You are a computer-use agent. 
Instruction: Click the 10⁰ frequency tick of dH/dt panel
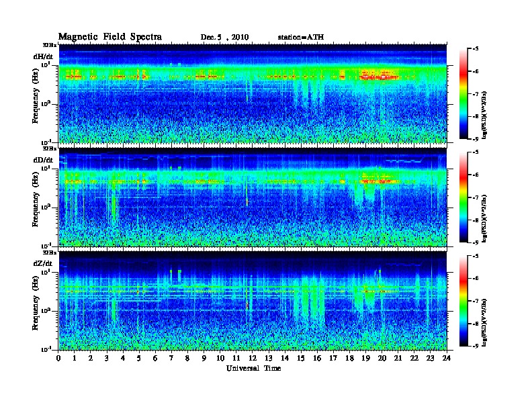46,103
